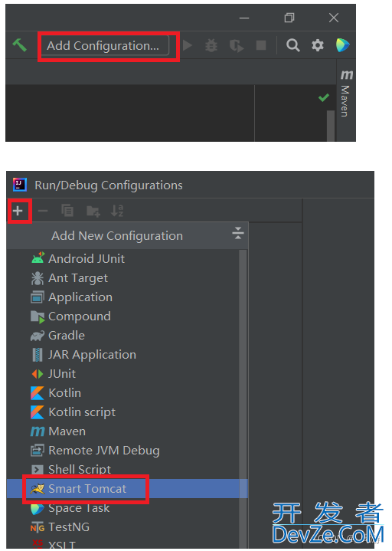Choose Space Task entry in list
The width and height of the screenshot is (392, 551).
[127, 508]
